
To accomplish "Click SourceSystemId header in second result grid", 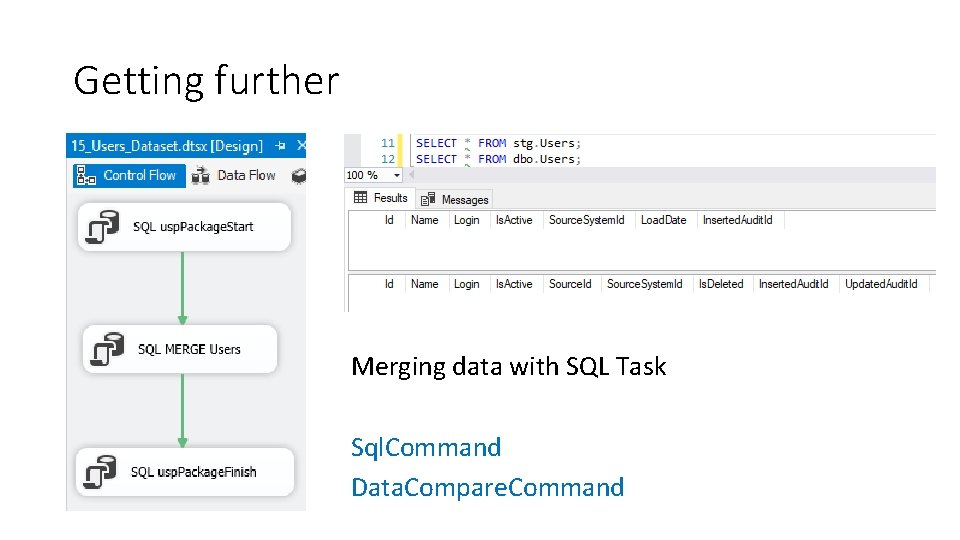I will point(645,284).
